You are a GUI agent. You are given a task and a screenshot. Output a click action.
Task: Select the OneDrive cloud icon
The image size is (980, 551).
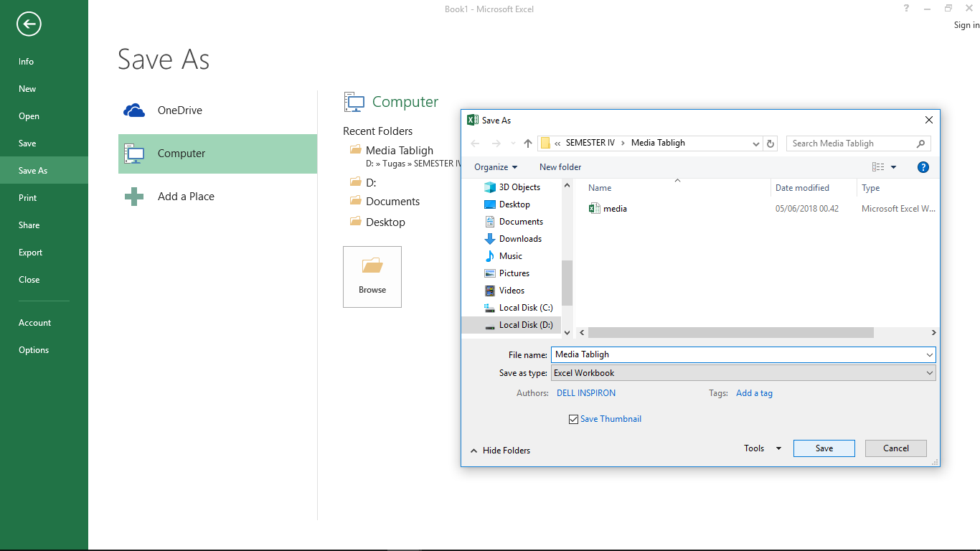point(134,110)
